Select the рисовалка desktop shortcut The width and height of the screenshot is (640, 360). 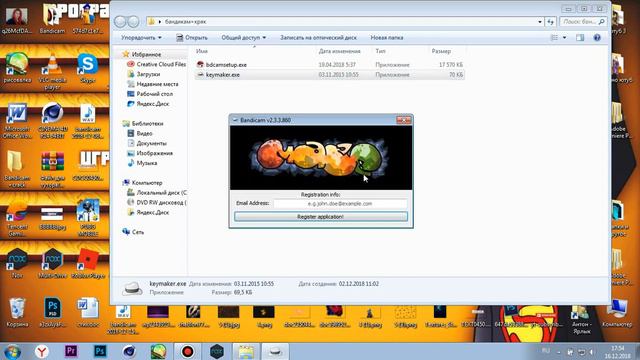point(17,68)
